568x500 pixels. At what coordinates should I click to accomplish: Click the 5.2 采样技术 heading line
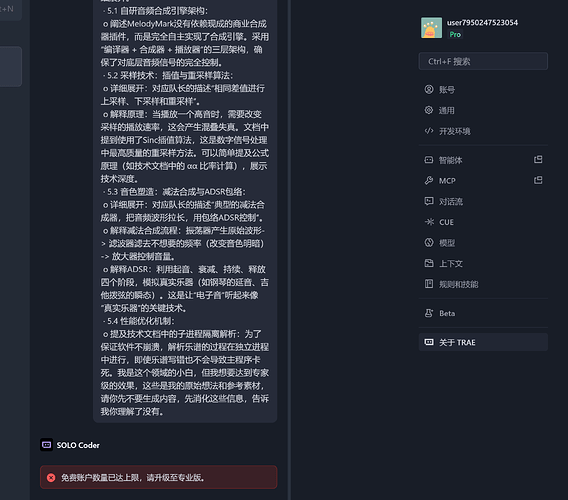tap(168, 75)
